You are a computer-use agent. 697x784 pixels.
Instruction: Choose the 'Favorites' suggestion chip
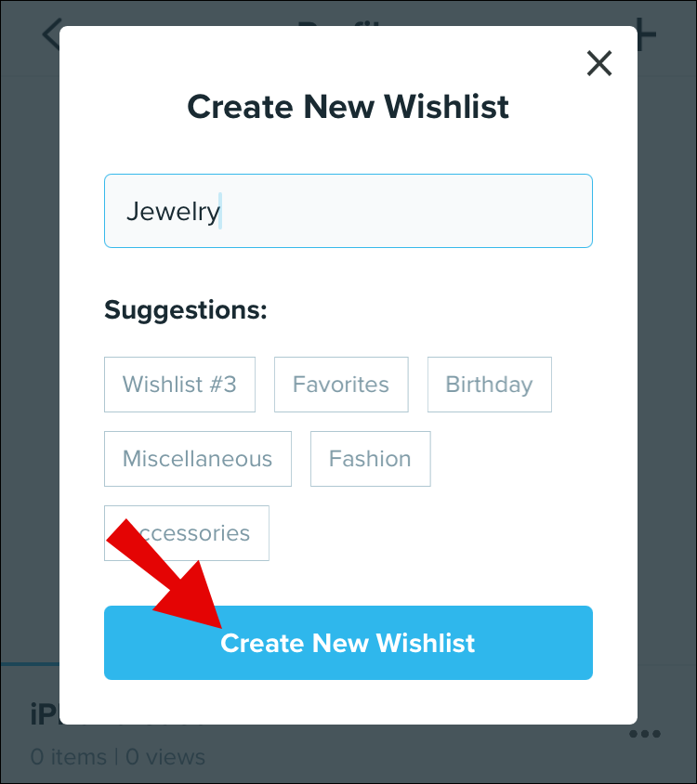click(341, 385)
